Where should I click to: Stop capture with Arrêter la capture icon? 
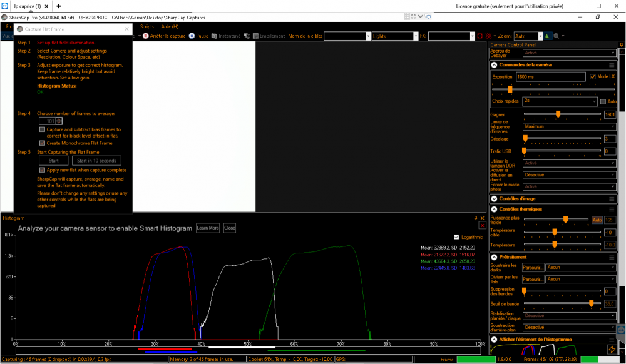(146, 36)
